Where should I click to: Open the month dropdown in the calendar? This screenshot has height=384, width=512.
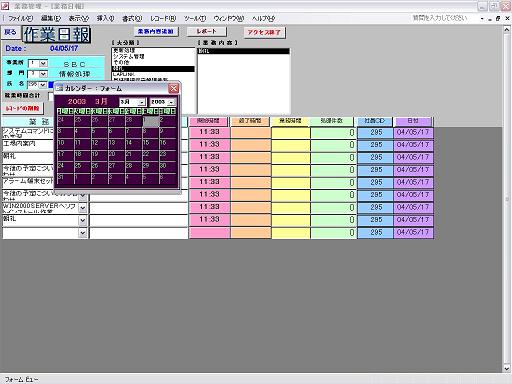pos(142,102)
